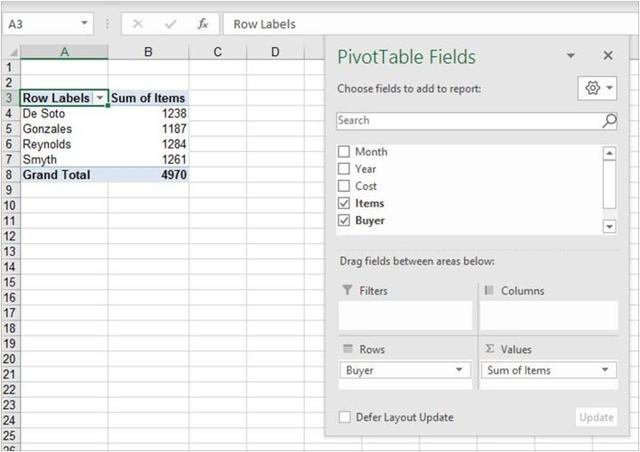640x452 pixels.
Task: Tick the Cost field checkbox
Action: coord(344,186)
